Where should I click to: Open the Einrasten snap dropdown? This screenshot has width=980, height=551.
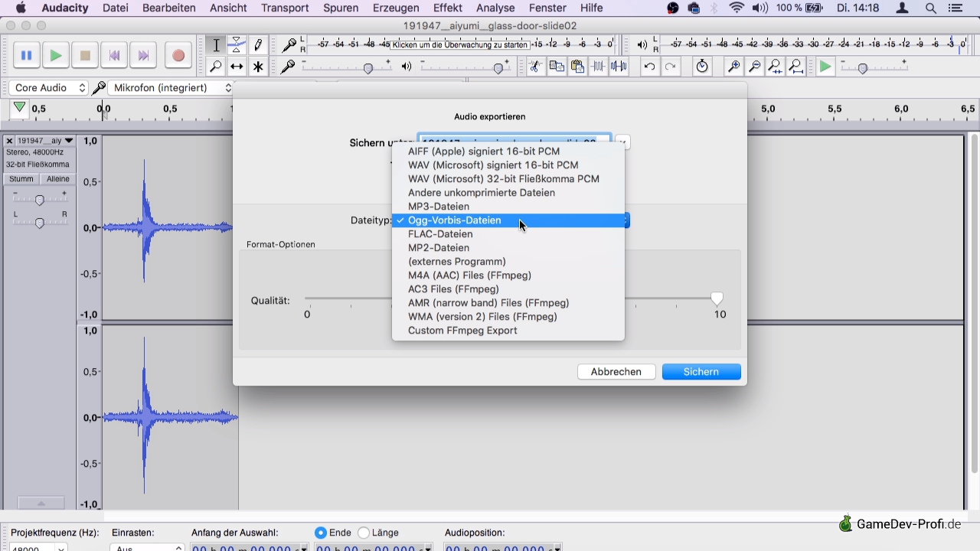pos(147,547)
